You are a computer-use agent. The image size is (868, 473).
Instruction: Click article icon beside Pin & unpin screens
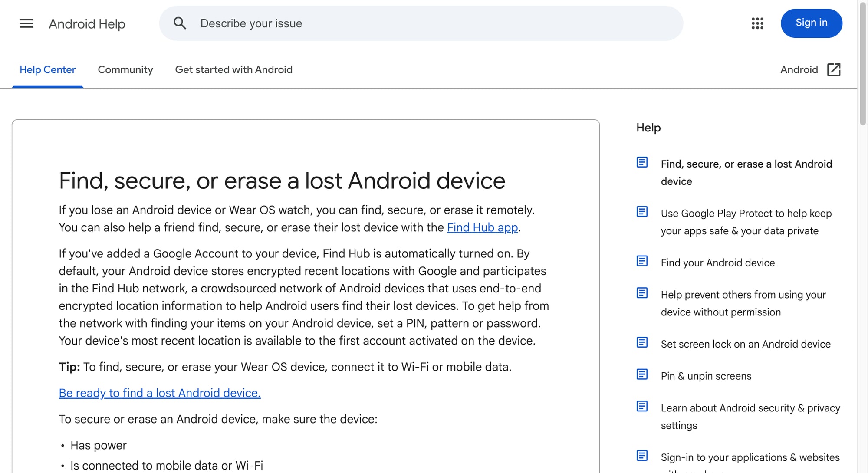tap(642, 374)
